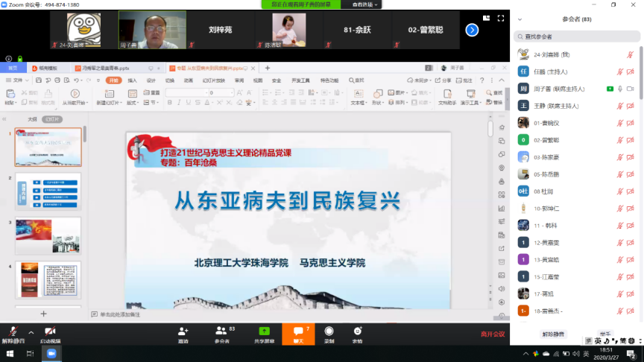
Task: Open the 表情 reactions icon
Action: click(x=357, y=331)
